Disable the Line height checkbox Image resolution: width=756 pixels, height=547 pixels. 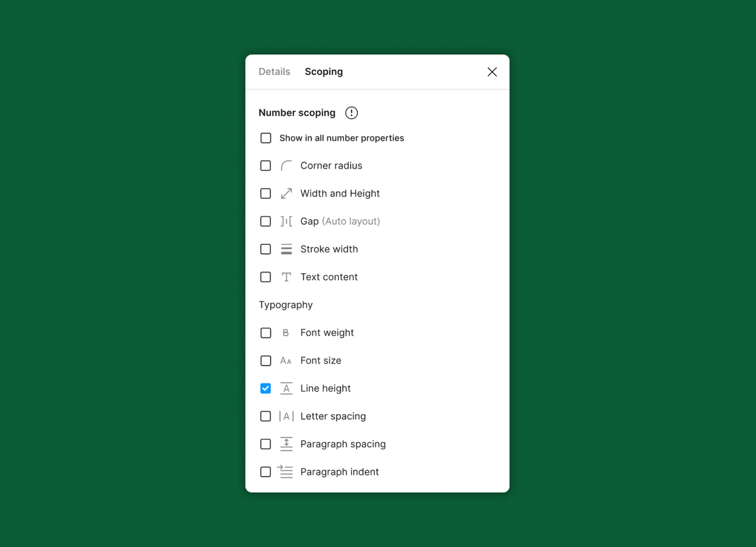click(265, 388)
